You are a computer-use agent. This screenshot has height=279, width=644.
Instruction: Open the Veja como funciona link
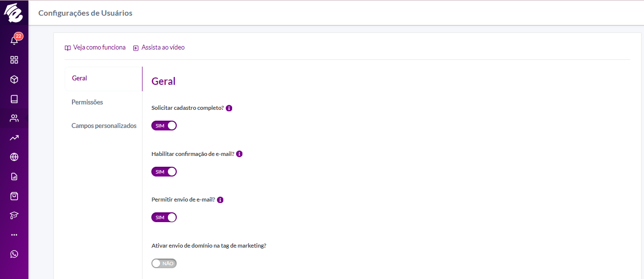[95, 48]
